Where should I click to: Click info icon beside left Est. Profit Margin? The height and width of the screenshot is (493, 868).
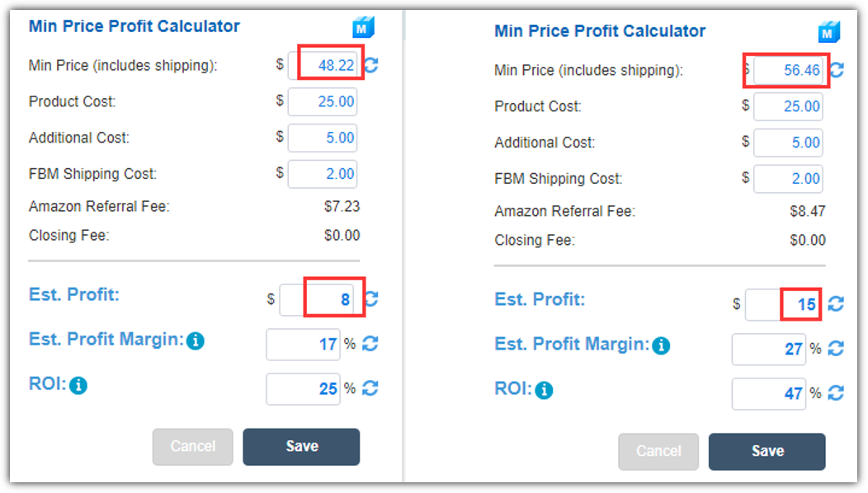pos(196,340)
